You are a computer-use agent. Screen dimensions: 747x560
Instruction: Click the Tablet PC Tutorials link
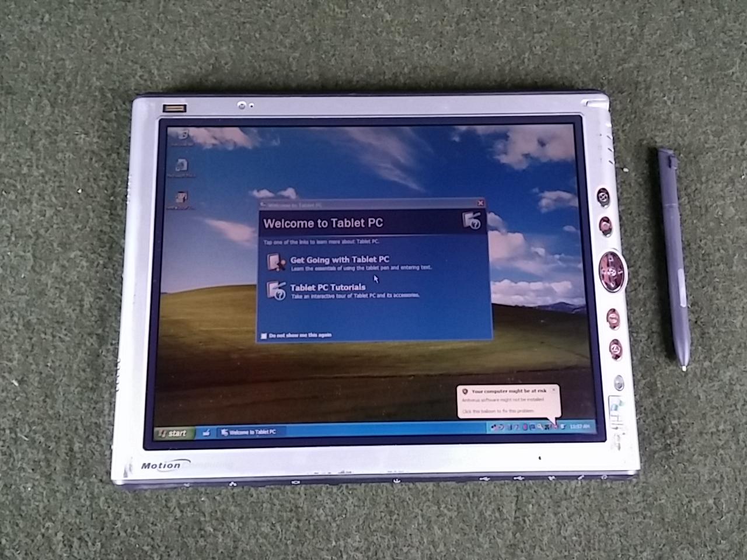coord(329,287)
